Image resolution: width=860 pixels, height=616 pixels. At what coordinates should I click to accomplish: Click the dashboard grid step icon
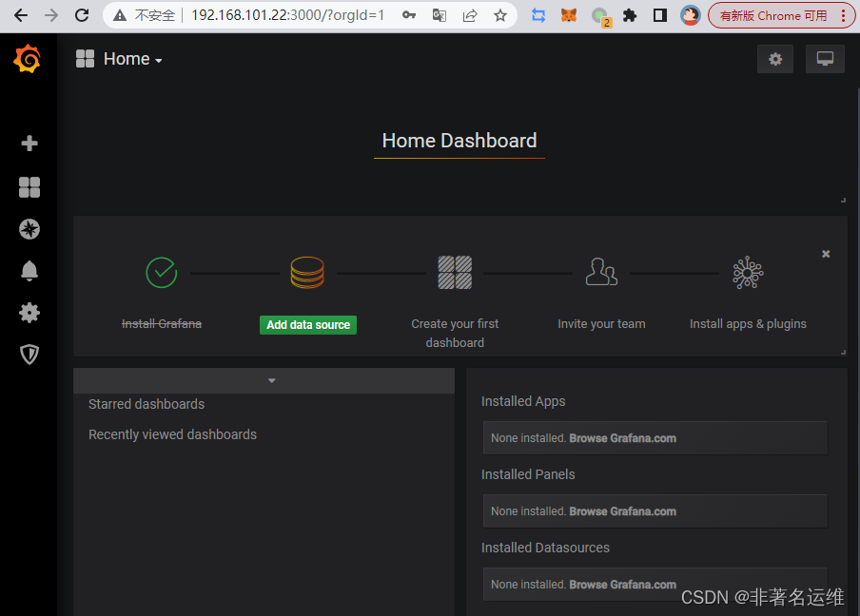pyautogui.click(x=455, y=273)
